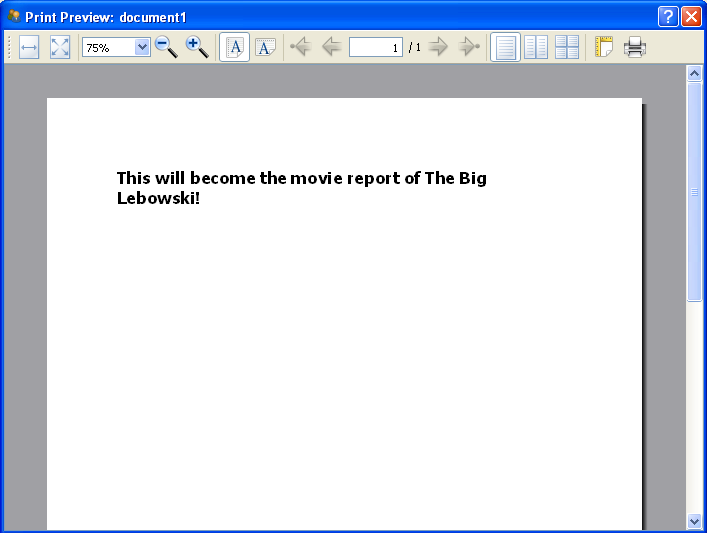Zoom out with minus magnifier
The height and width of the screenshot is (533, 707).
pos(166,47)
